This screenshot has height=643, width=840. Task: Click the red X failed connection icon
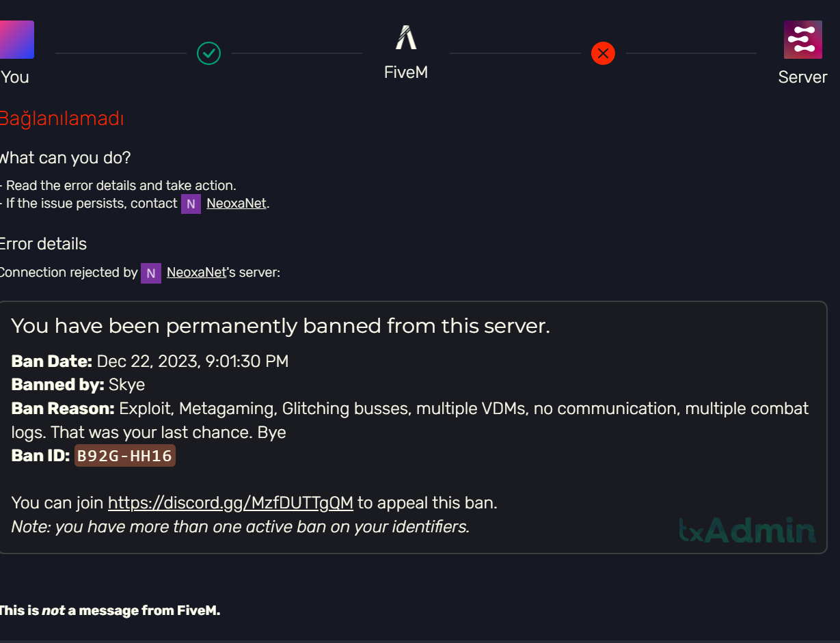click(x=603, y=53)
